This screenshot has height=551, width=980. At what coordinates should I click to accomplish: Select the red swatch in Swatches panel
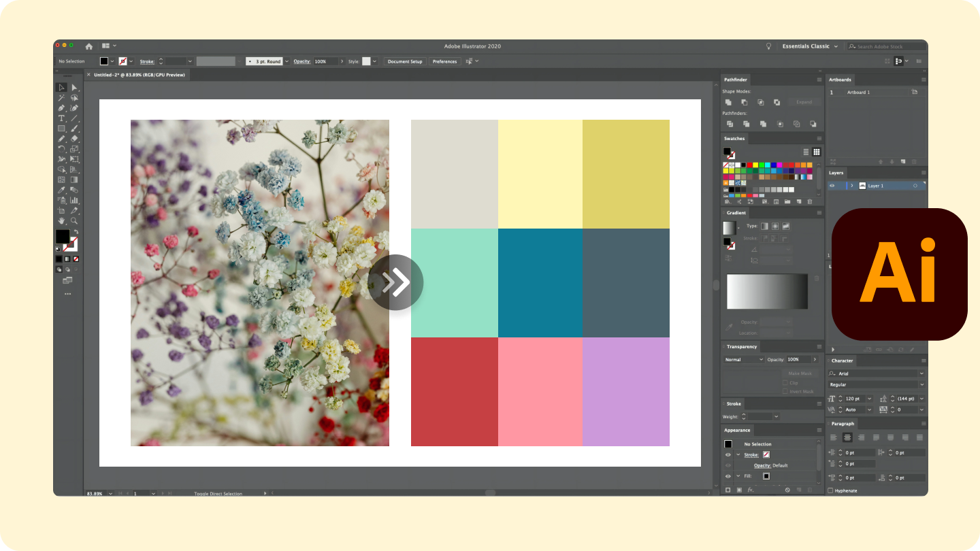click(749, 164)
